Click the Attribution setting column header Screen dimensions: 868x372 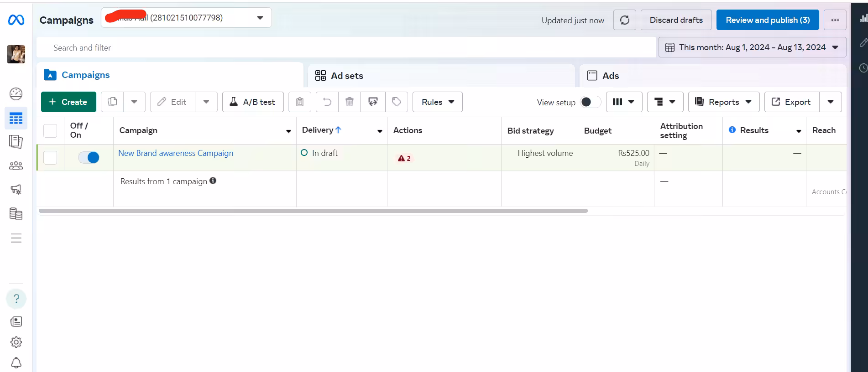[681, 131]
